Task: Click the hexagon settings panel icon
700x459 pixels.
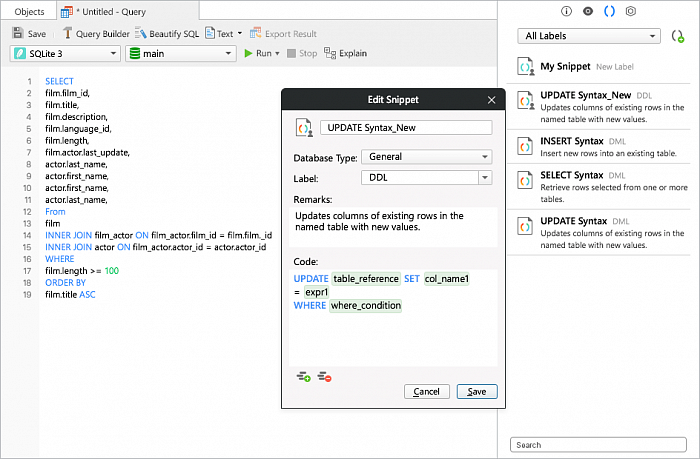Action: pos(630,11)
